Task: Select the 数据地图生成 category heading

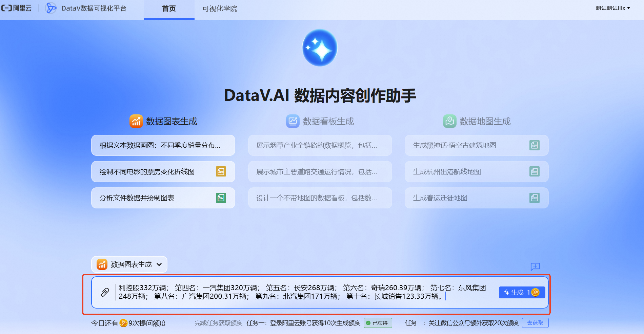Action: (x=477, y=121)
